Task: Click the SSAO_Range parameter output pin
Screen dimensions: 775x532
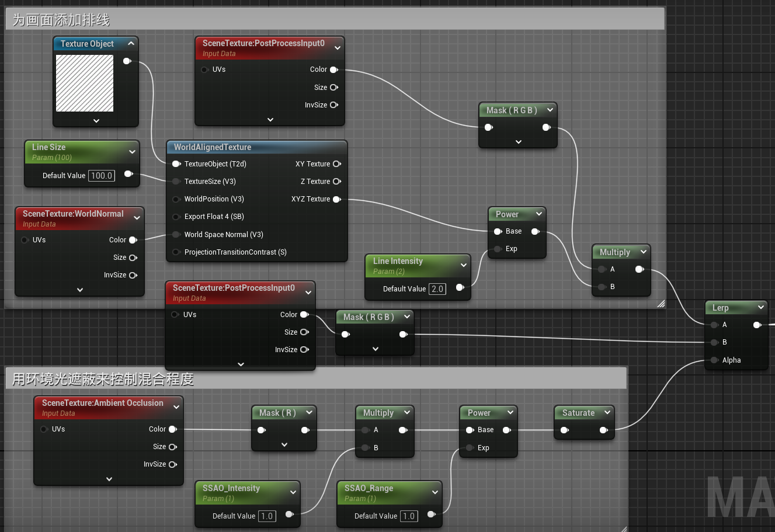Action: pyautogui.click(x=431, y=514)
